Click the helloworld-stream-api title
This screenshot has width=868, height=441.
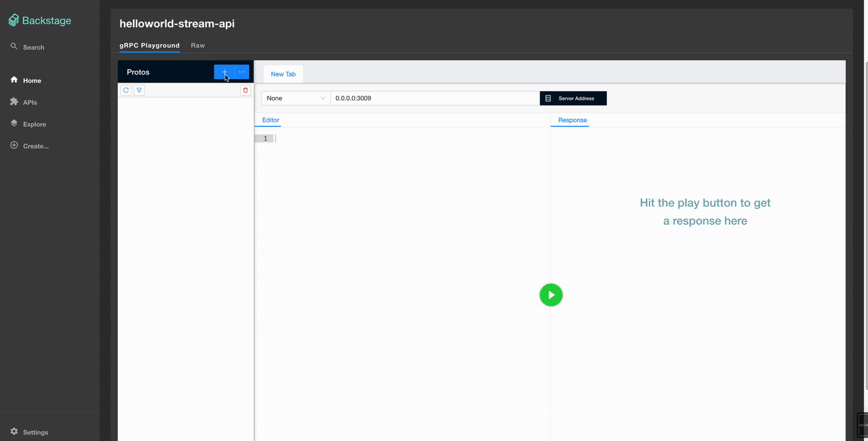coord(177,23)
